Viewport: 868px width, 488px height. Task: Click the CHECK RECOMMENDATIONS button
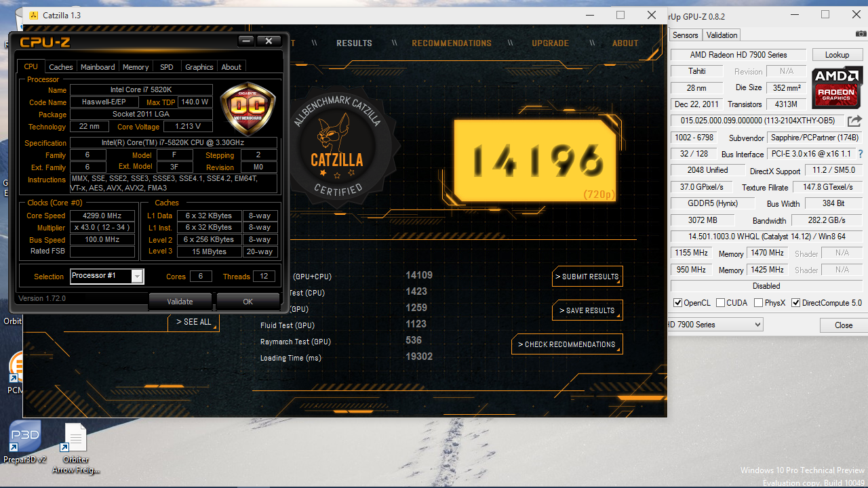pos(567,344)
